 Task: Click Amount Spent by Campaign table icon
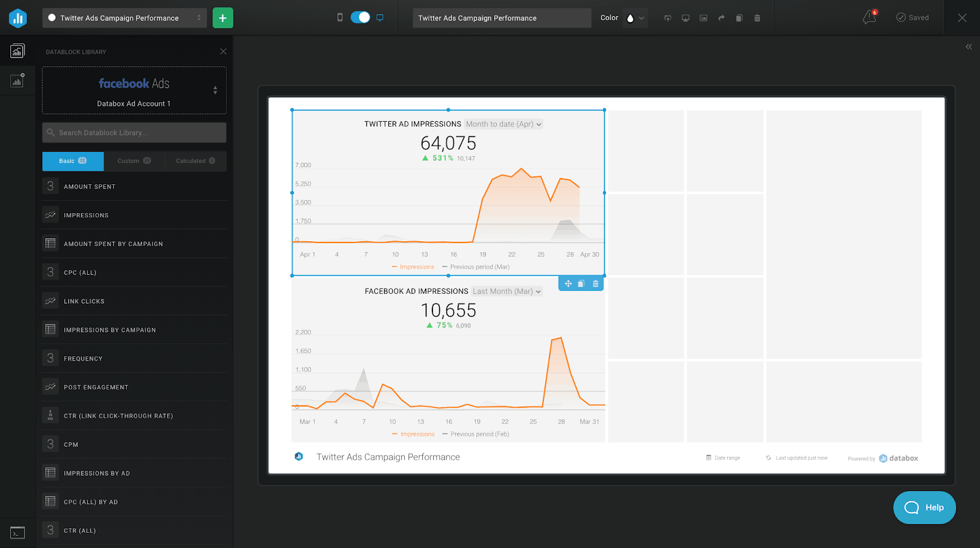50,244
